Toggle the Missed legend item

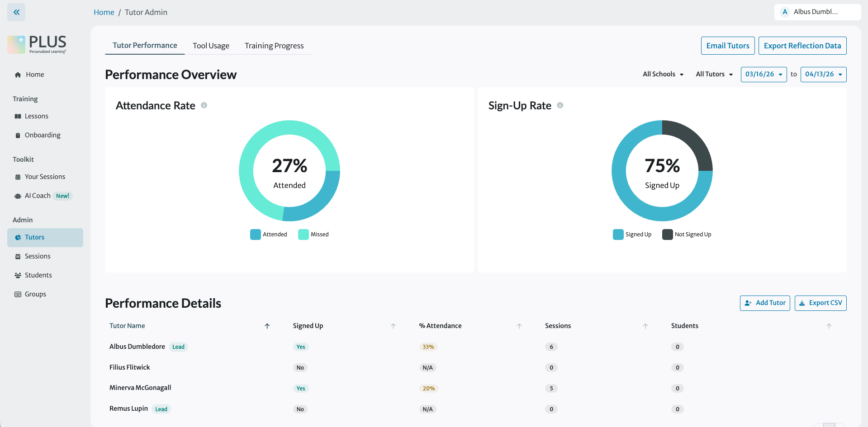click(313, 235)
